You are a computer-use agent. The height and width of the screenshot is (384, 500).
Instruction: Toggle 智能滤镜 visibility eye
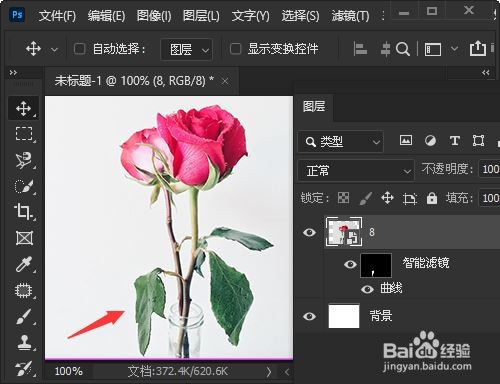point(350,265)
